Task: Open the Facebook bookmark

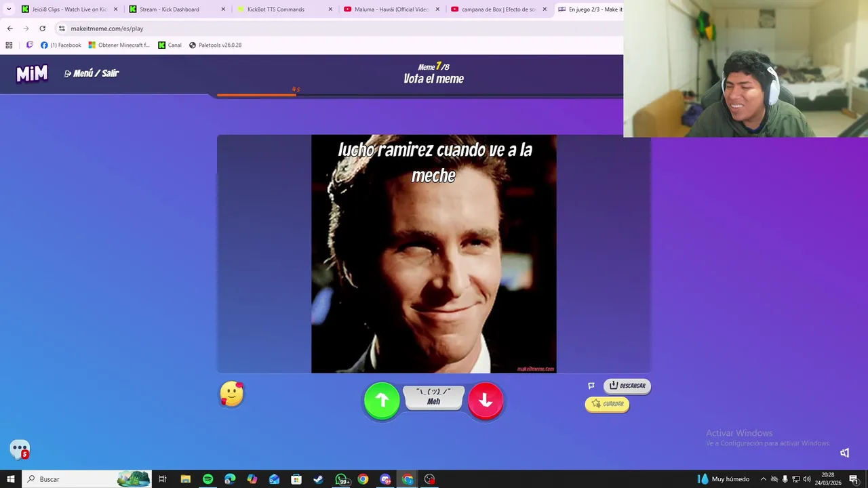Action: [x=61, y=45]
